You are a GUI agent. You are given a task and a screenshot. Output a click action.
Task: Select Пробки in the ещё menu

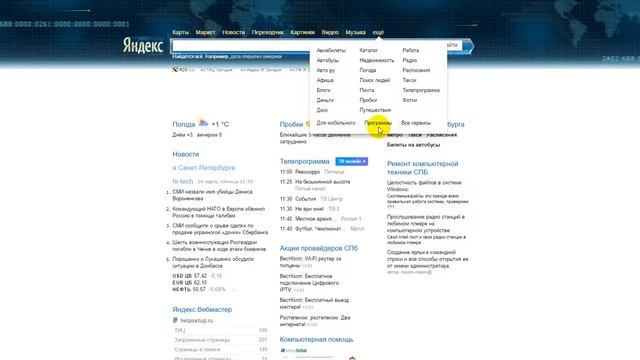pyautogui.click(x=368, y=100)
